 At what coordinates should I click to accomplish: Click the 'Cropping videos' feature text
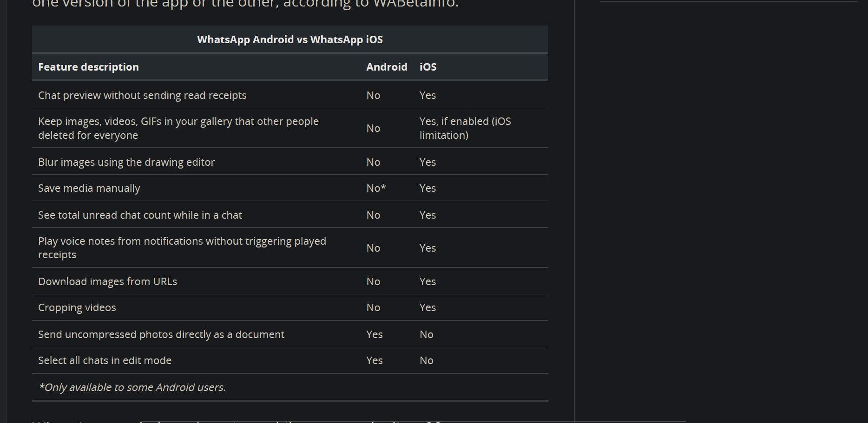tap(77, 307)
